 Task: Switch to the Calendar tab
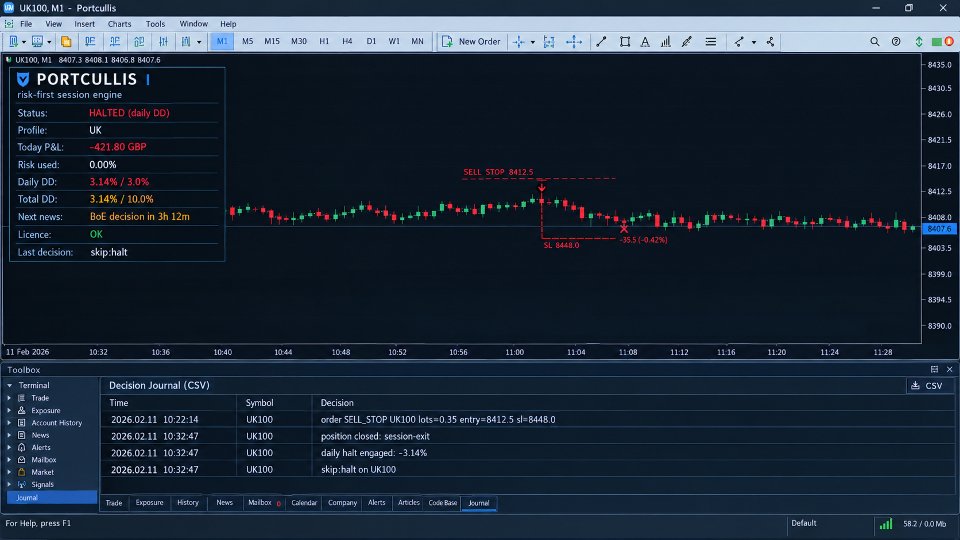[x=304, y=503]
